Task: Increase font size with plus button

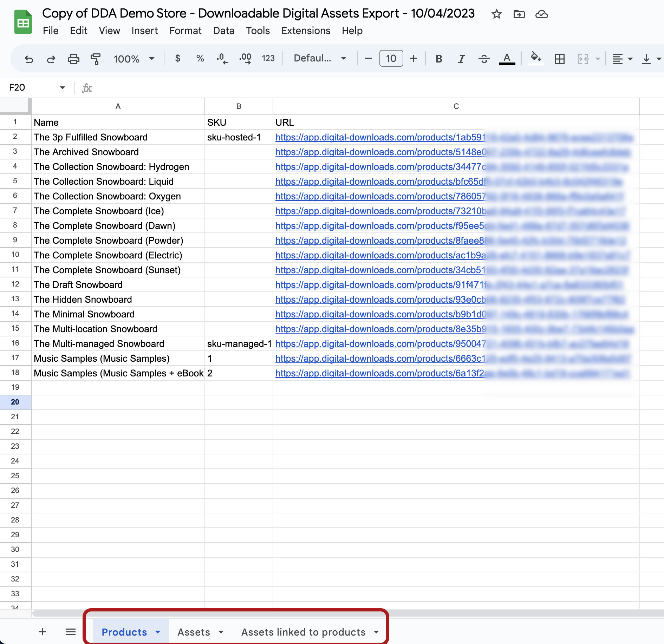Action: tap(414, 59)
